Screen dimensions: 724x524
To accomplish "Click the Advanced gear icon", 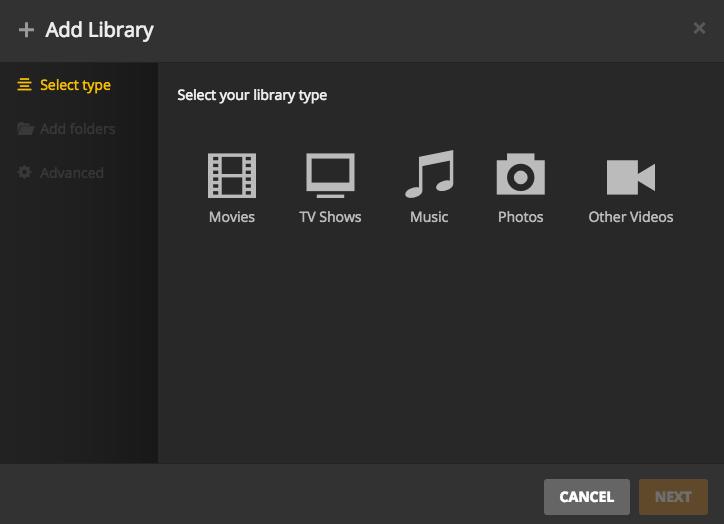I will 25,173.
